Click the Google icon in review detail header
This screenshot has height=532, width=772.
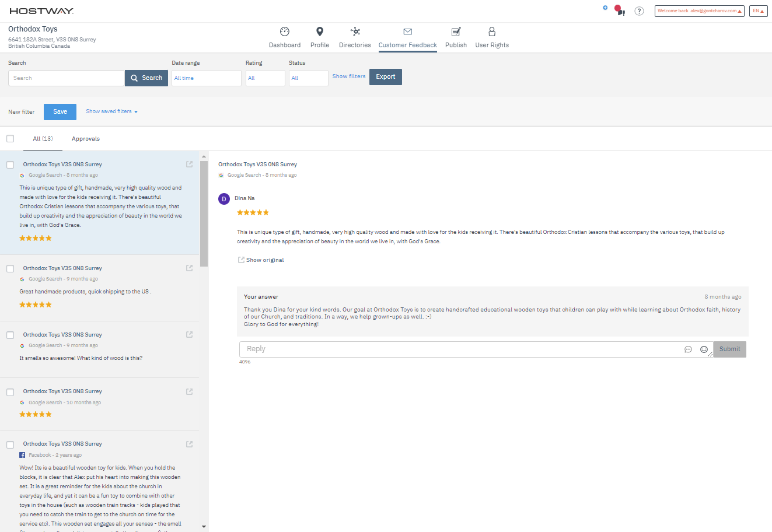coord(221,175)
